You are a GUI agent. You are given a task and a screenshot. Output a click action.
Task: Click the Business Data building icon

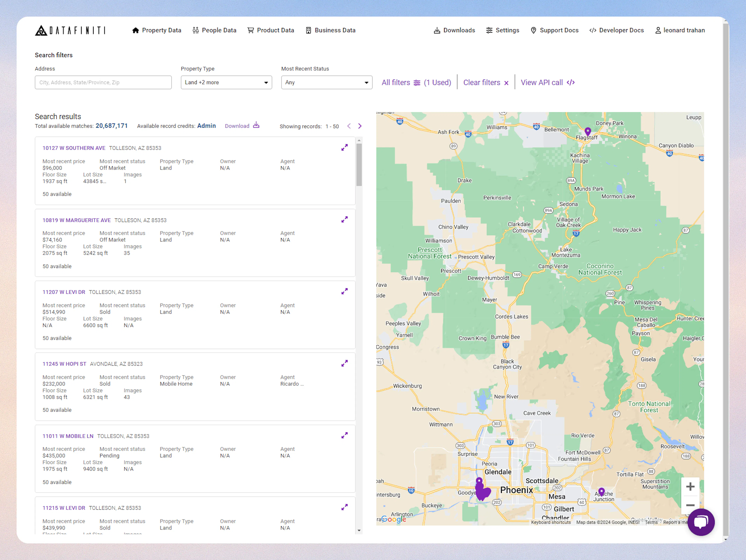coord(308,30)
